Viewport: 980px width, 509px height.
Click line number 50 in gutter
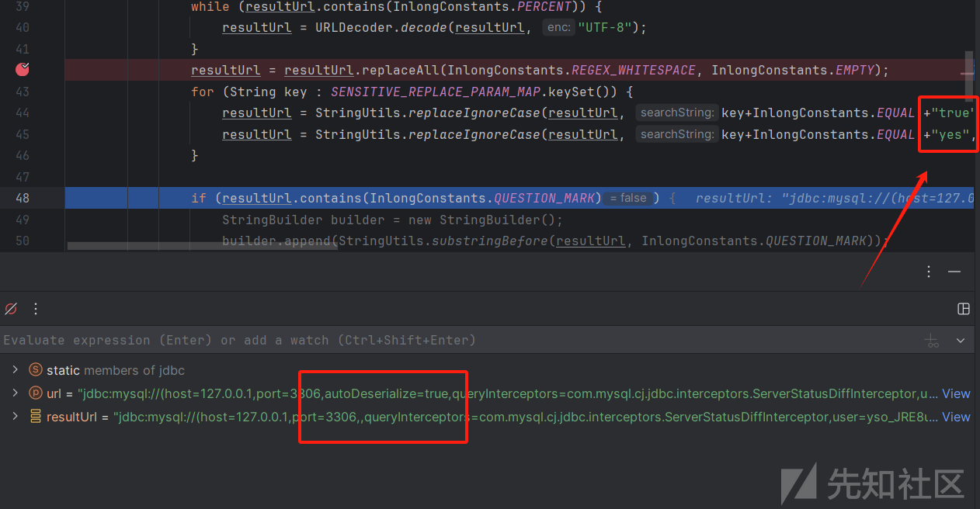(23, 241)
